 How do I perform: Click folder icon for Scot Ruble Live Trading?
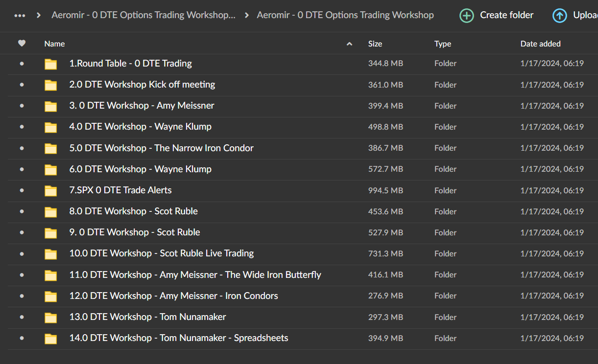pyautogui.click(x=51, y=254)
